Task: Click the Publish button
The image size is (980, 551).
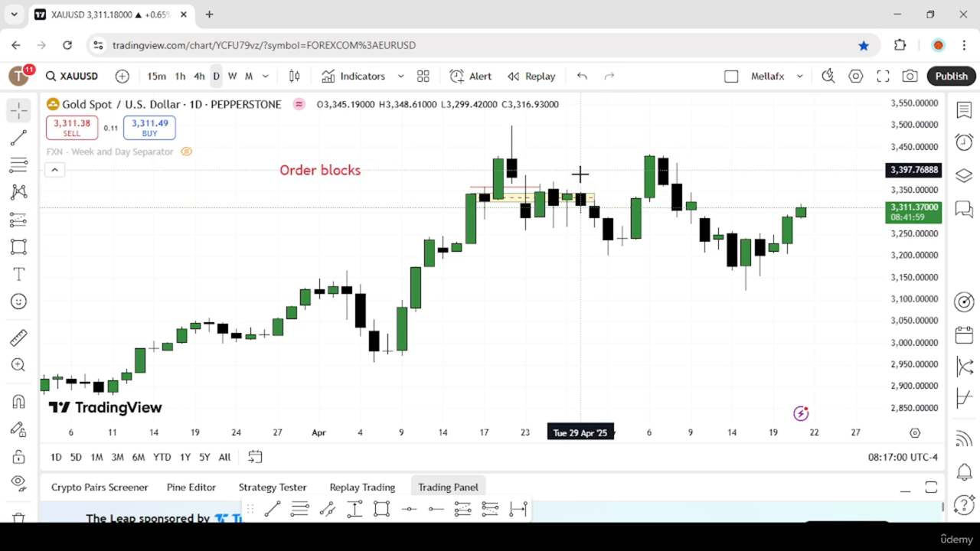Action: coord(952,76)
